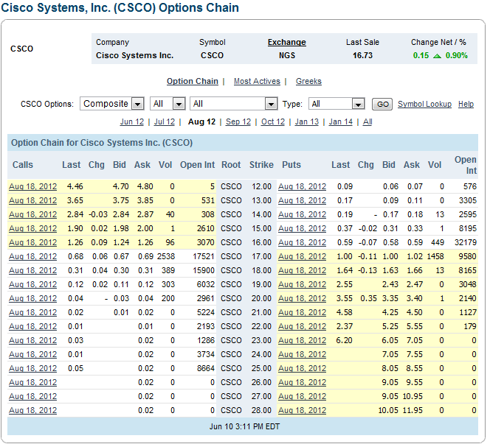Open the Help link
Viewport: 490px width, 444px height.
tap(466, 104)
